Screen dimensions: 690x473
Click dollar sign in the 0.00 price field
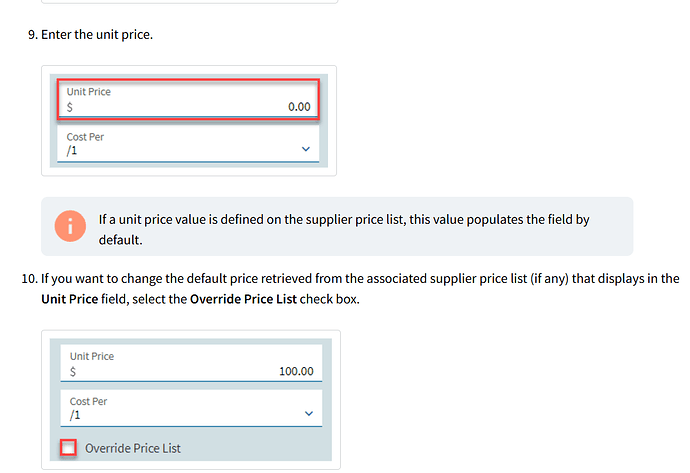[70, 107]
